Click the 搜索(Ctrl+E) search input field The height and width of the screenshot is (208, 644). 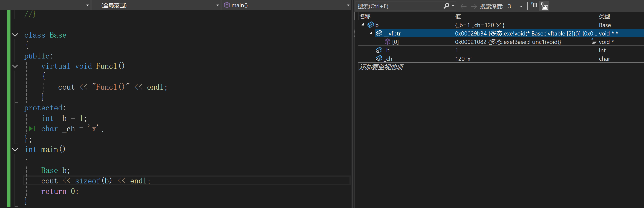(399, 6)
